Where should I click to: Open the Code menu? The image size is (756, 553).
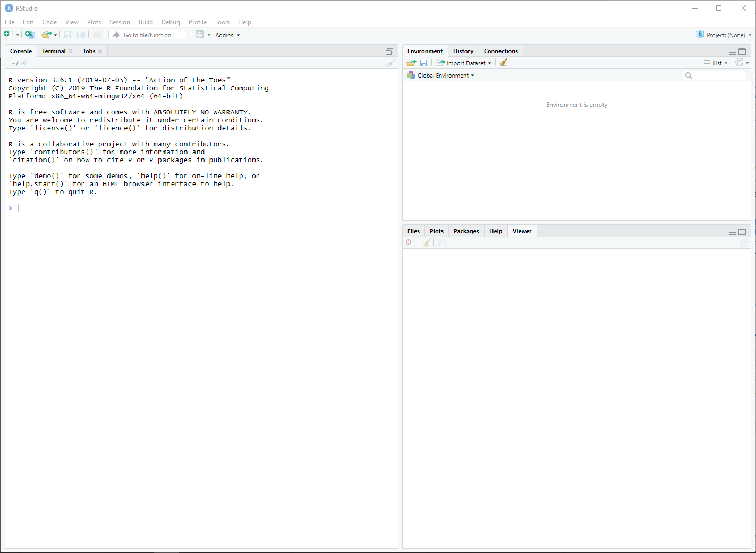(49, 22)
